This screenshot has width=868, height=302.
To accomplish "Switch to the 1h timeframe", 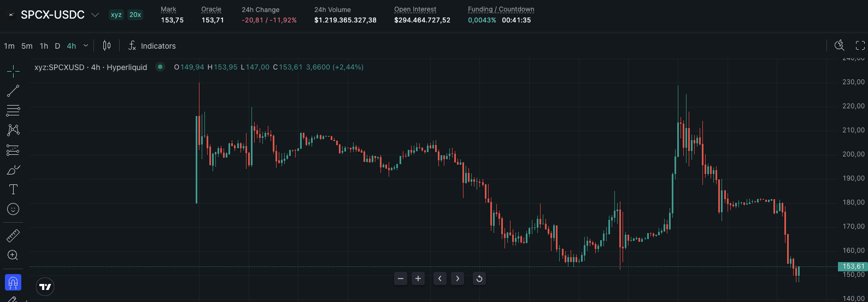I will tap(44, 46).
